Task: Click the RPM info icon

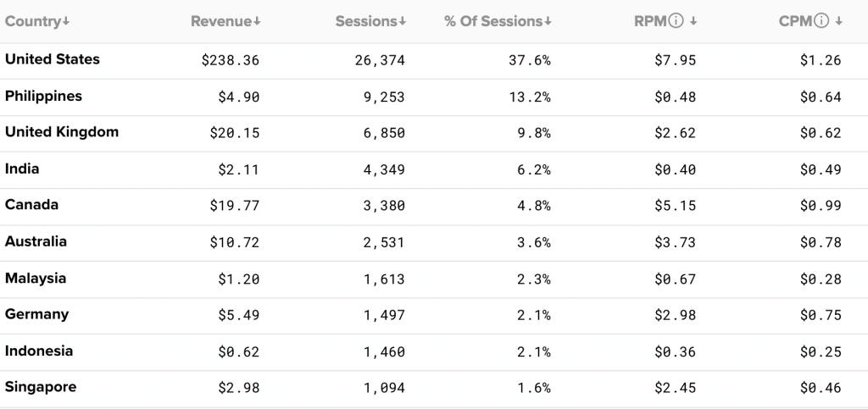Action: pos(676,21)
